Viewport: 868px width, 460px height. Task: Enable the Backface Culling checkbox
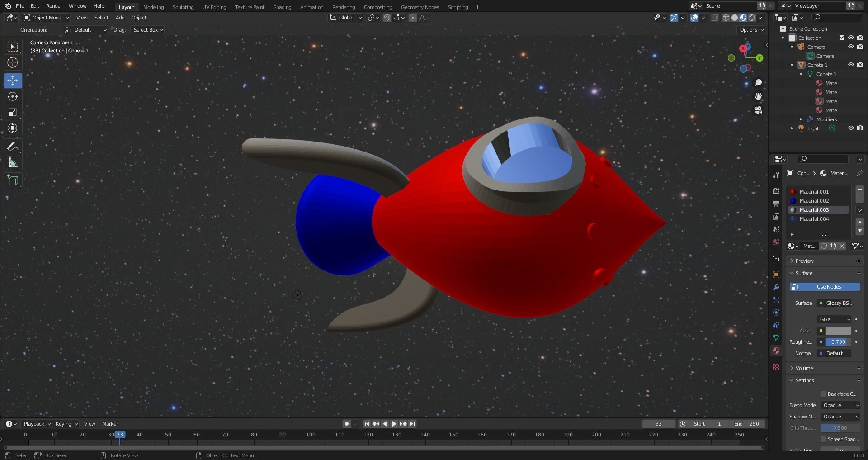[824, 394]
